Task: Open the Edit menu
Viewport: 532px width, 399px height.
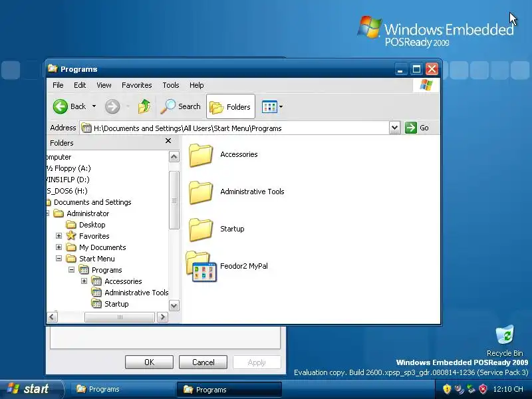Action: (x=80, y=85)
